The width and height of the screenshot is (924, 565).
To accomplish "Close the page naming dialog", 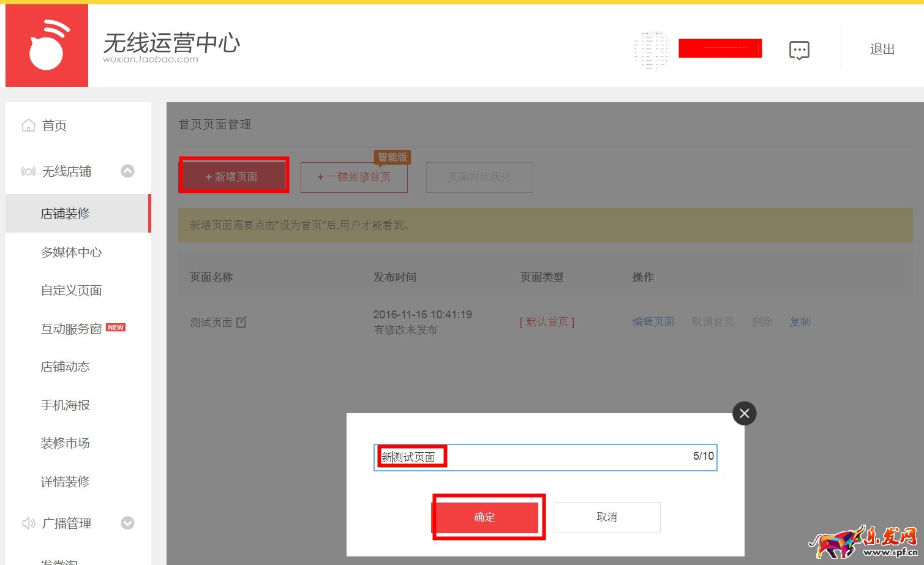I will 744,413.
